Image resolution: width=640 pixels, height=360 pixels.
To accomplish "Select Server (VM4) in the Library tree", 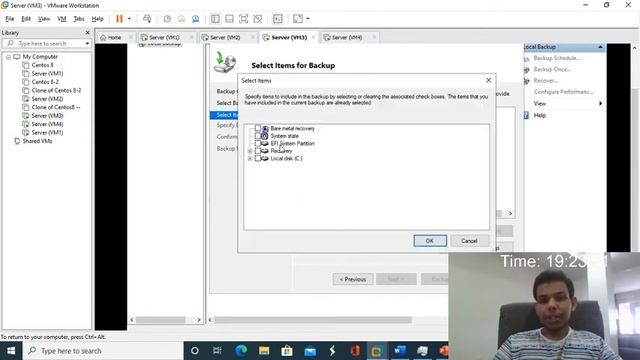I will pyautogui.click(x=47, y=124).
